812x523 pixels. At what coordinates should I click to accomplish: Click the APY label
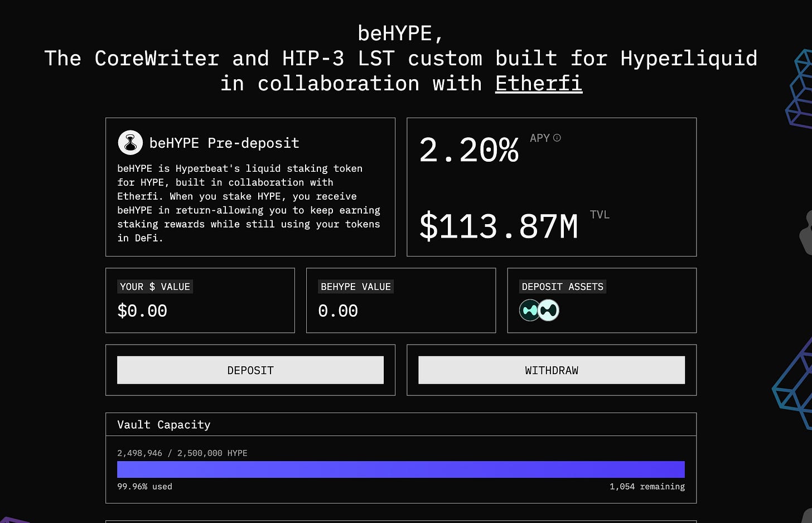click(540, 138)
